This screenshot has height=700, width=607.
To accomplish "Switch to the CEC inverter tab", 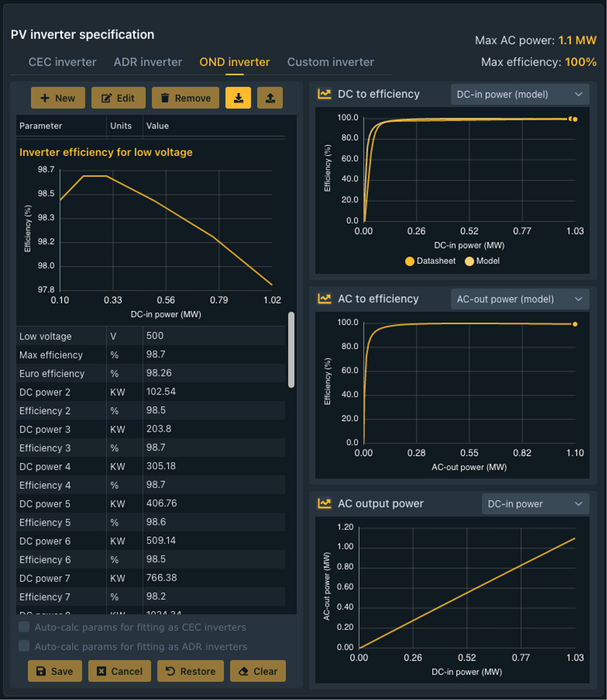I will click(x=62, y=62).
